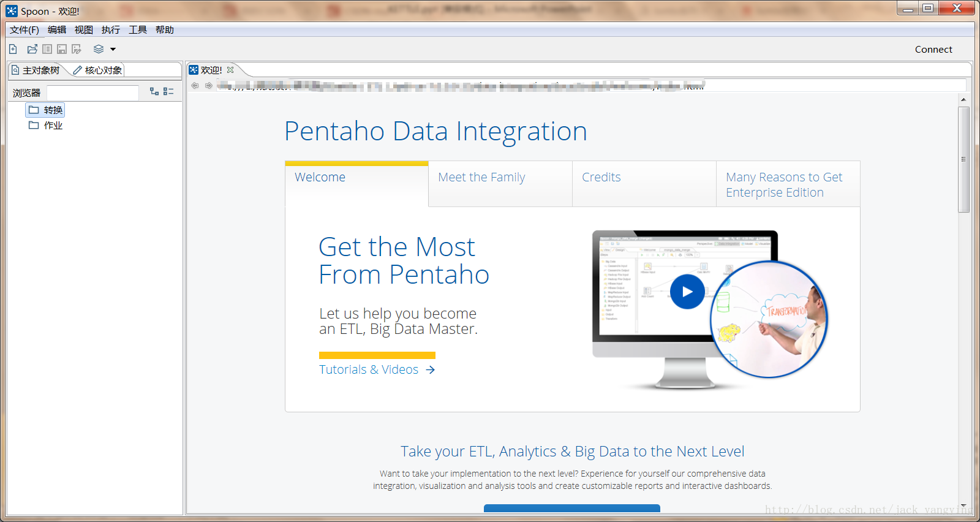Click the Save toolbar icon

62,49
